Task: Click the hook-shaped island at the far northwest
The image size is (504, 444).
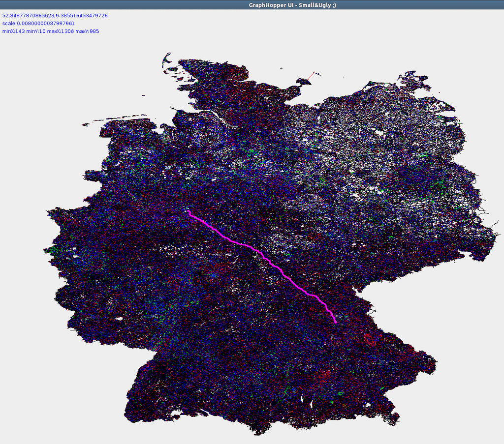Action: point(166,60)
